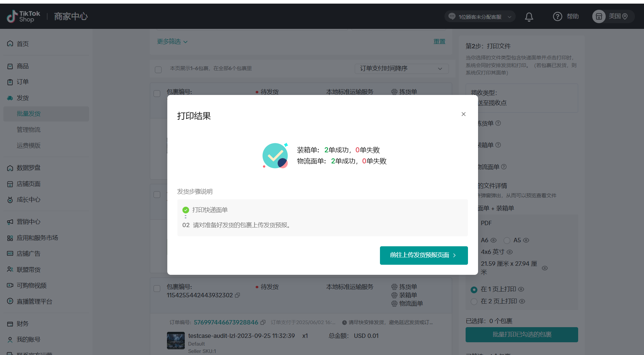Open the 订单支付时间降序 sort dropdown
This screenshot has width=644, height=355.
[x=401, y=68]
